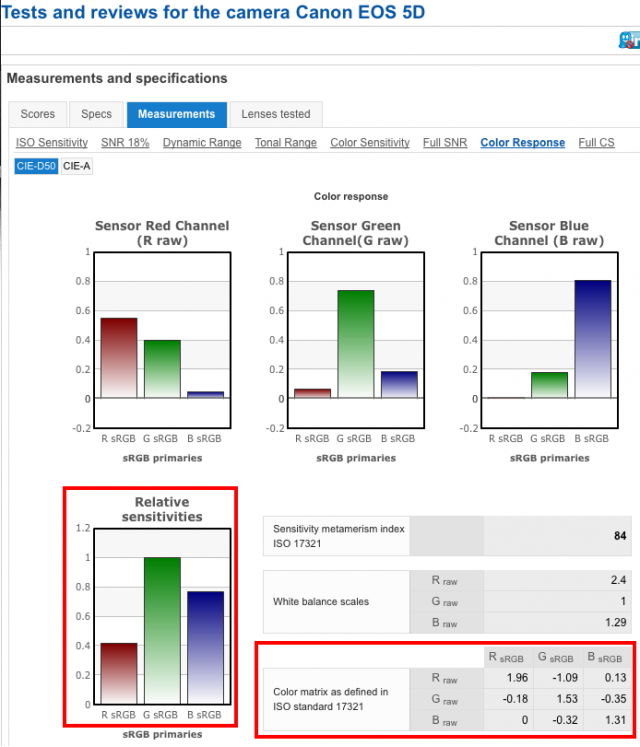
Task: Open the Tonal Range measurement link
Action: coord(286,142)
